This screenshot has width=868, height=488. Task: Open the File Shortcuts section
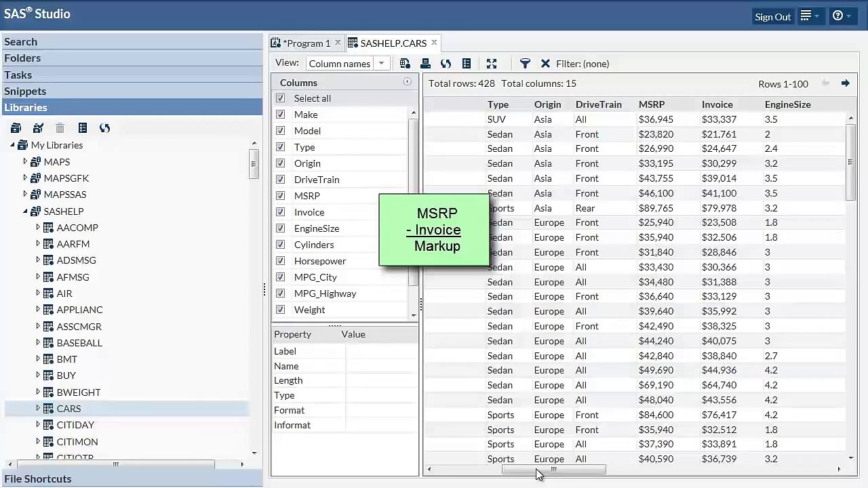[x=132, y=479]
